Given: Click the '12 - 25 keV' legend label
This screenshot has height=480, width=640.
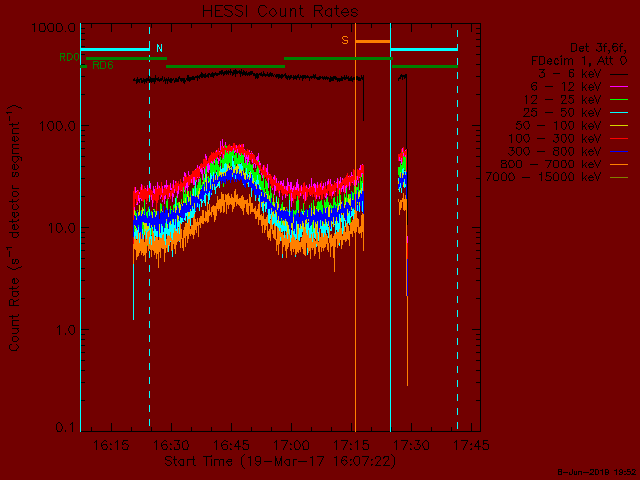Looking at the screenshot, I should (x=562, y=100).
